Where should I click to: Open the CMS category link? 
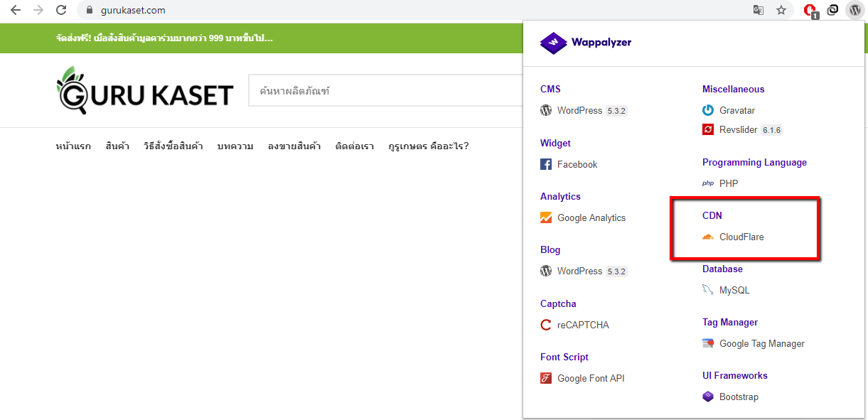pyautogui.click(x=550, y=90)
